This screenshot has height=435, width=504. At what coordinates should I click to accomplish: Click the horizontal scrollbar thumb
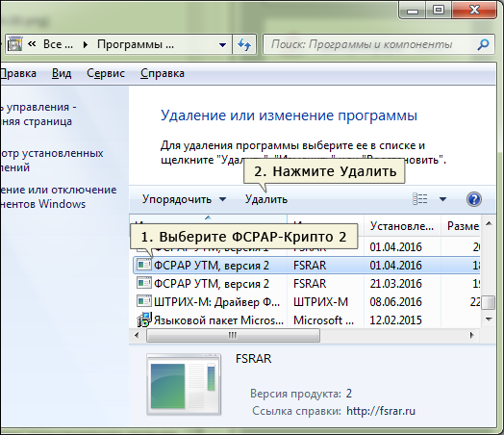point(233,335)
